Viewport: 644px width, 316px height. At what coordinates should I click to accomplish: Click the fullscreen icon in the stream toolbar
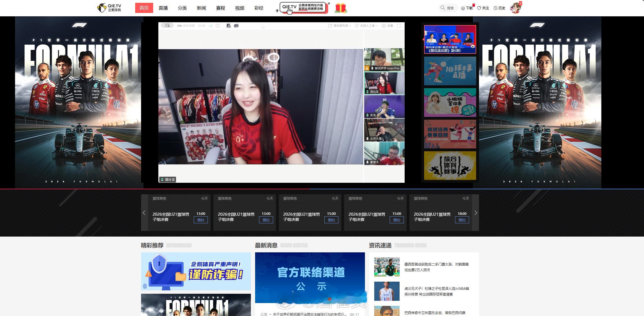coord(399,26)
